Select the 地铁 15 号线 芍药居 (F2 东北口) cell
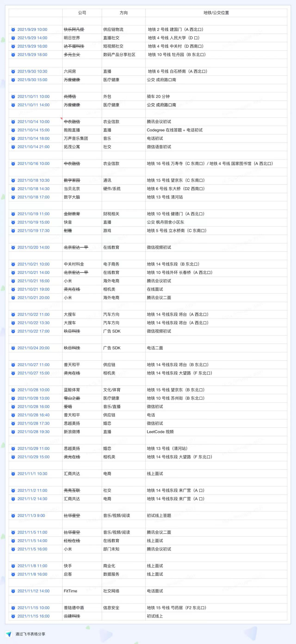296x644 pixels. point(216,608)
